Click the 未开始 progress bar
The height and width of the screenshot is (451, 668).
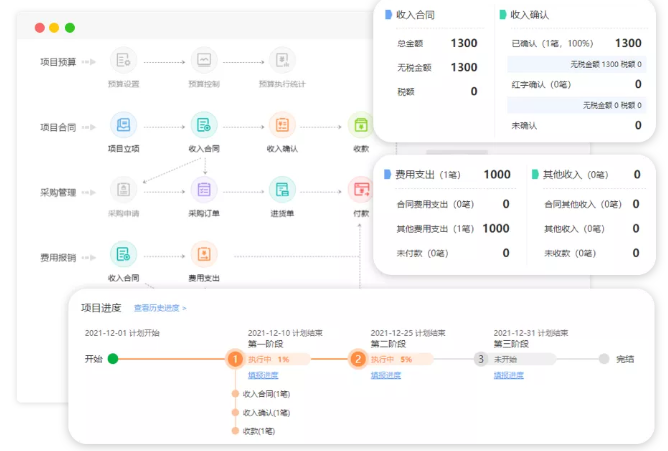coord(522,359)
